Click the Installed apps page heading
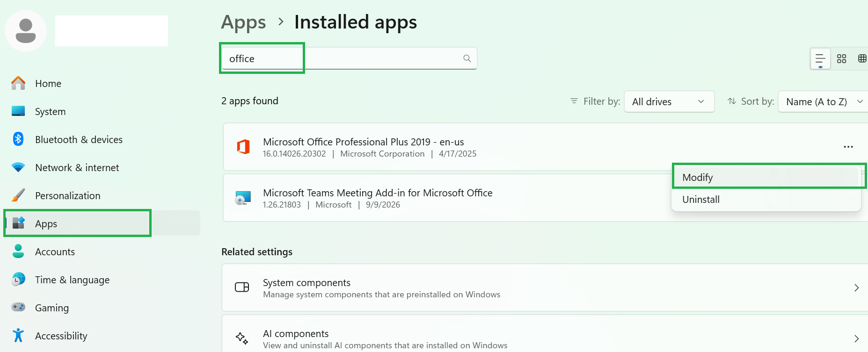868x352 pixels. 356,22
